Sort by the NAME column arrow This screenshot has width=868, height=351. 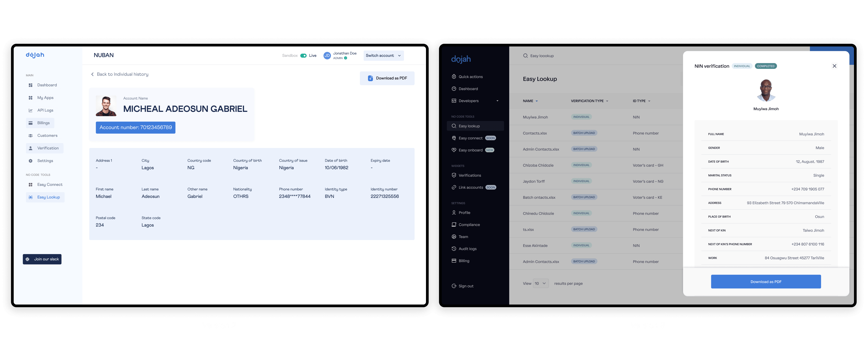[x=537, y=101]
